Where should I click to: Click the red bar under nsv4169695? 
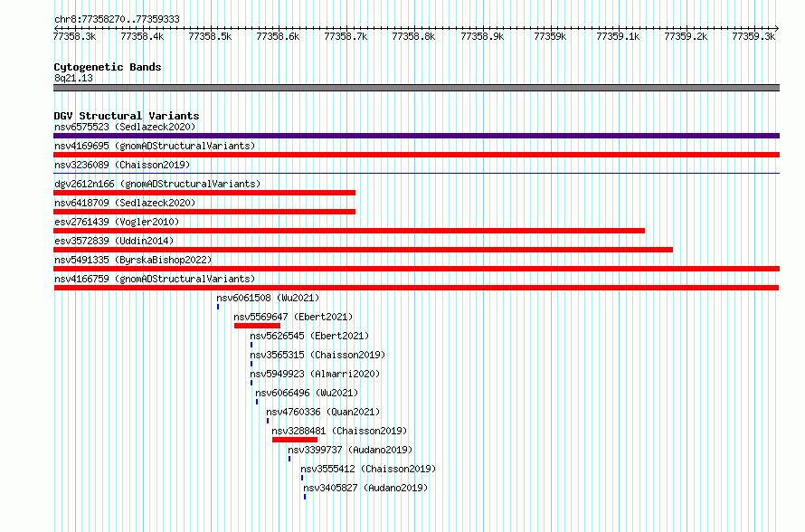pyautogui.click(x=416, y=155)
